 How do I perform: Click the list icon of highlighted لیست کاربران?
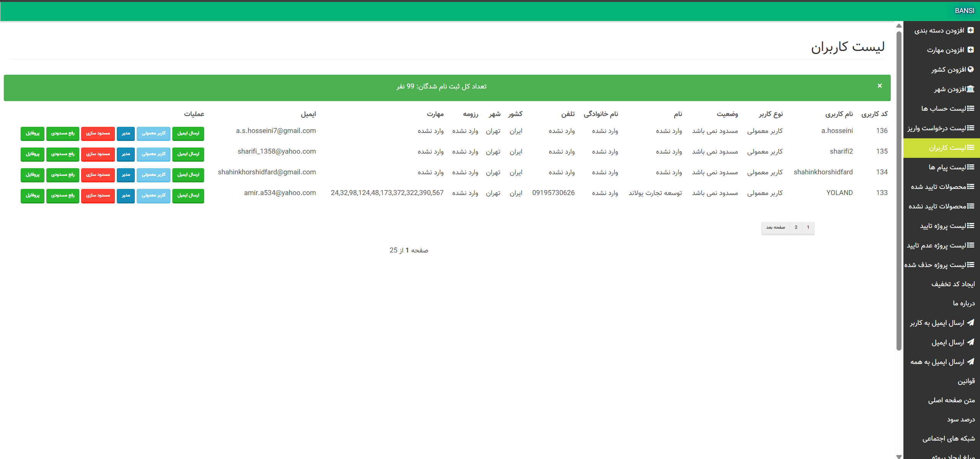[970, 148]
